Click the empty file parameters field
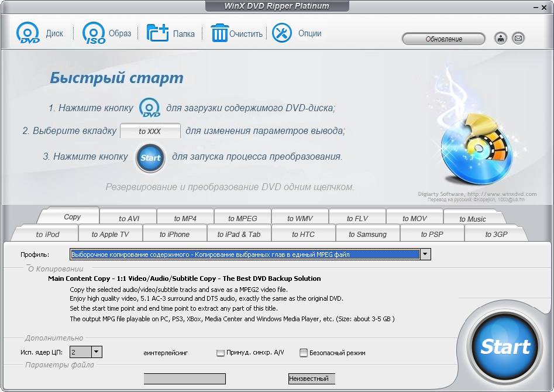 click(x=184, y=379)
